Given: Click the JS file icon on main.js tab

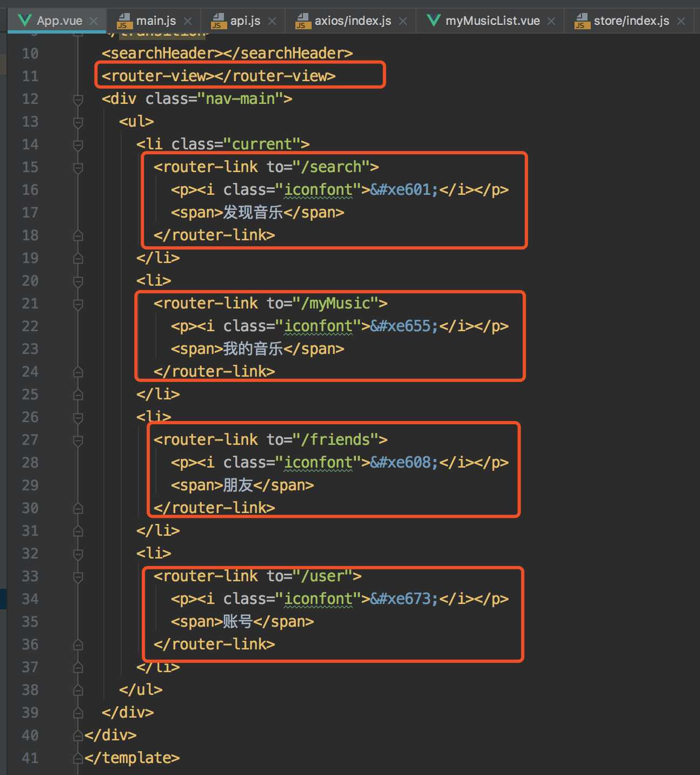Looking at the screenshot, I should click(124, 21).
